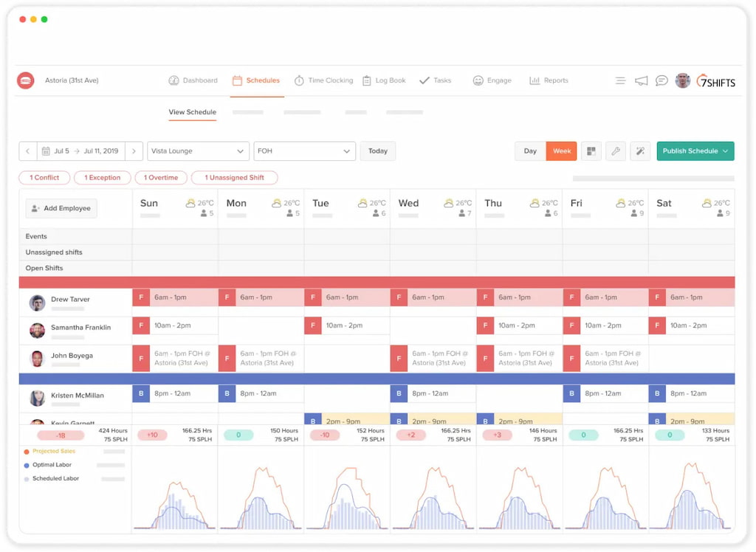
Task: Open the wrench tools icon
Action: pos(616,151)
